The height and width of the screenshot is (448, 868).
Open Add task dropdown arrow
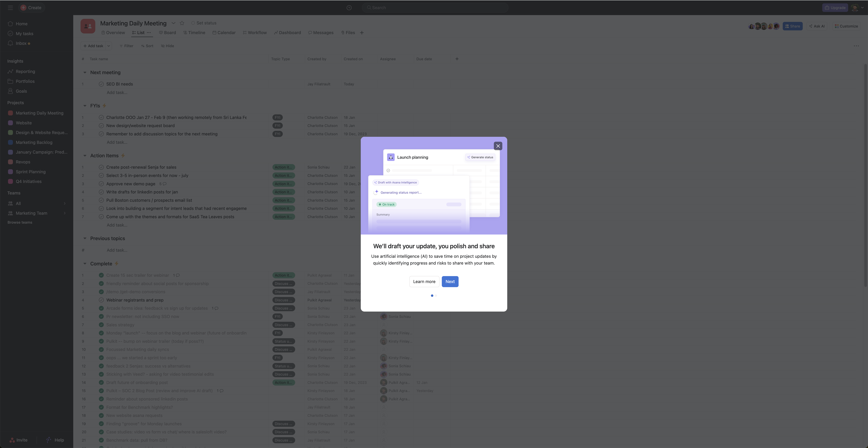click(x=108, y=46)
